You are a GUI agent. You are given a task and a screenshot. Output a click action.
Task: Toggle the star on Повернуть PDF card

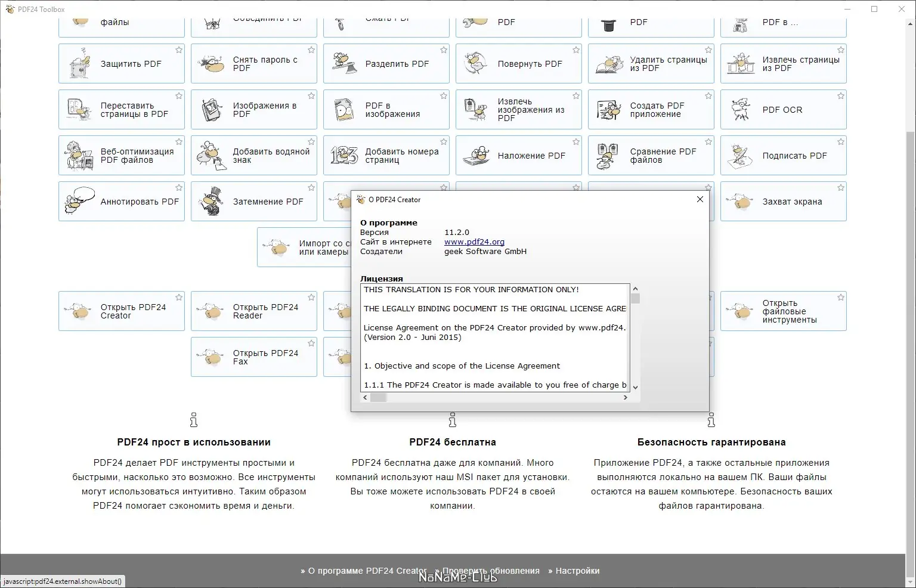tap(576, 50)
